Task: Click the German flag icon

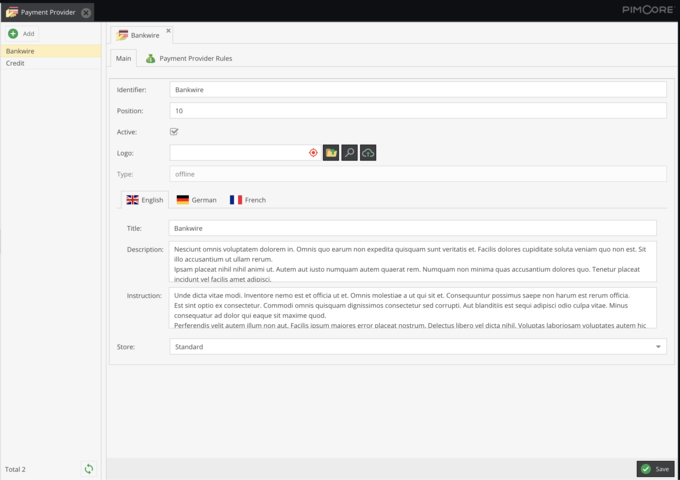Action: tap(183, 200)
